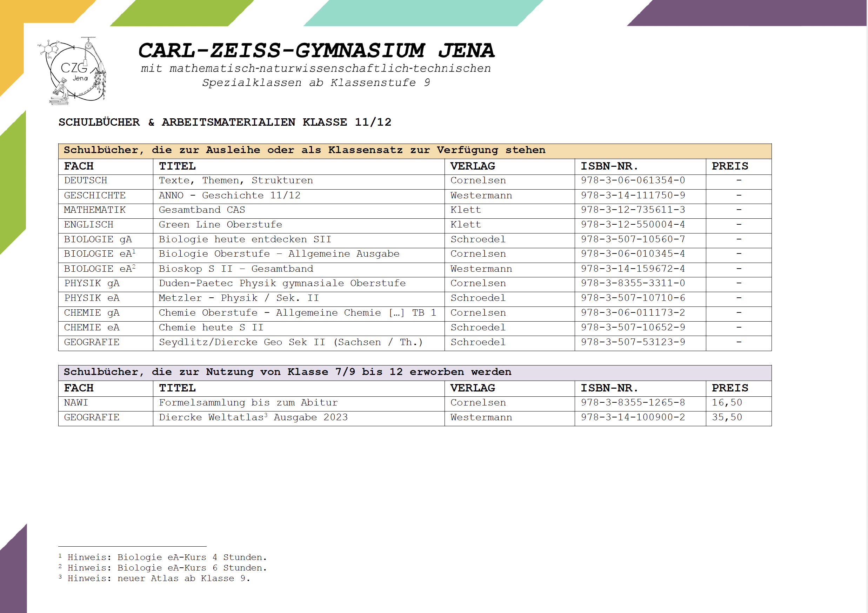Click publisher 'Klett' in MATHEMATIK row

[465, 210]
